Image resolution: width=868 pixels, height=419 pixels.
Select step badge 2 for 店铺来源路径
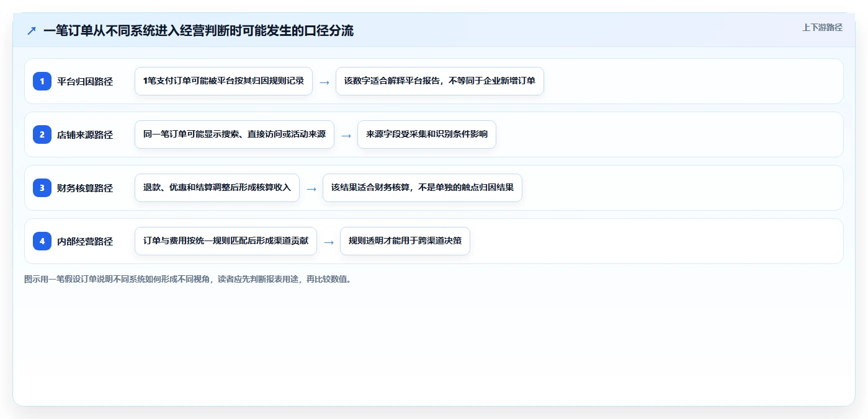[42, 135]
